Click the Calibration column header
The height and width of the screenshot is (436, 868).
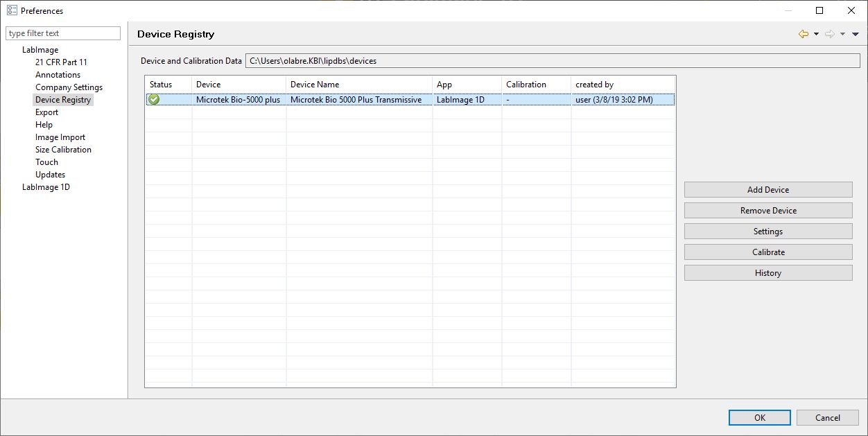coord(536,85)
